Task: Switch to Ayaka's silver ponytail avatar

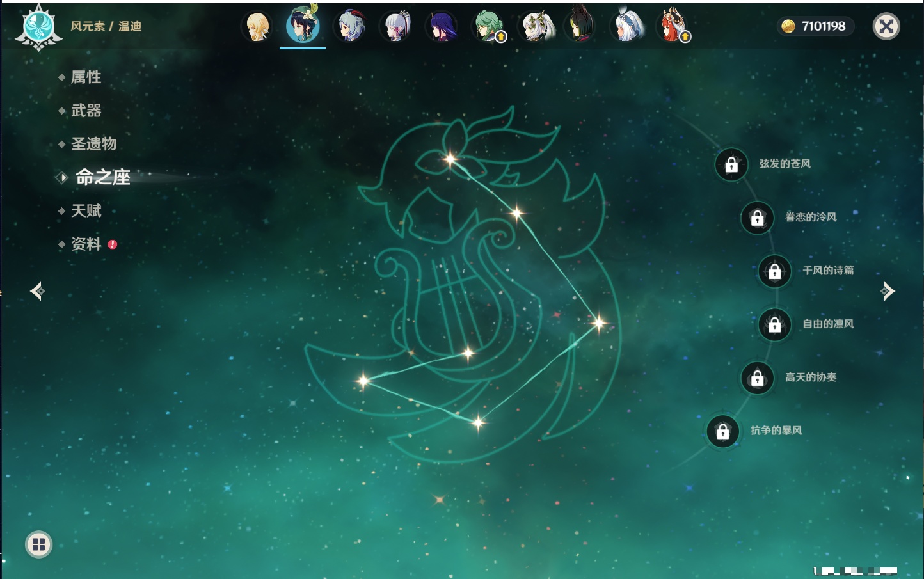Action: 395,27
